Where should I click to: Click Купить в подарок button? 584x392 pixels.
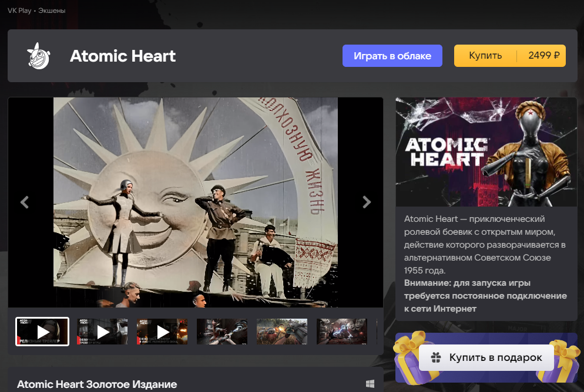(486, 357)
